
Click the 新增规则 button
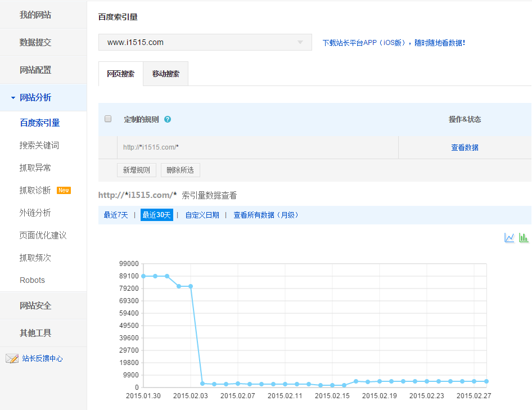137,170
